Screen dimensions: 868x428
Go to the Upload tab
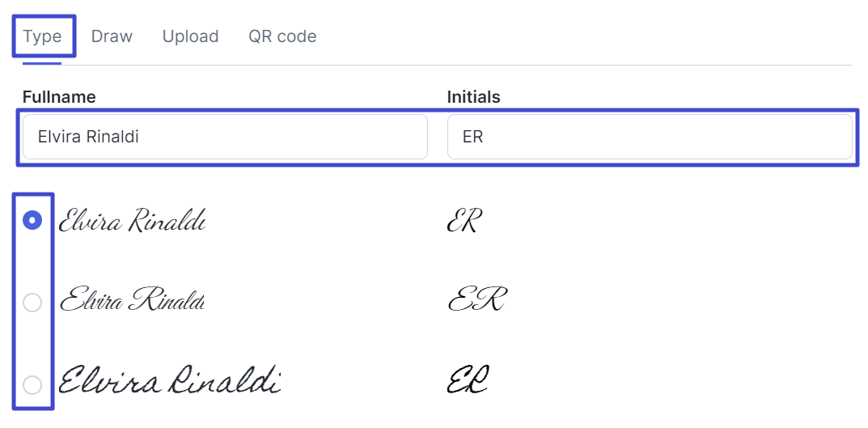pos(190,36)
